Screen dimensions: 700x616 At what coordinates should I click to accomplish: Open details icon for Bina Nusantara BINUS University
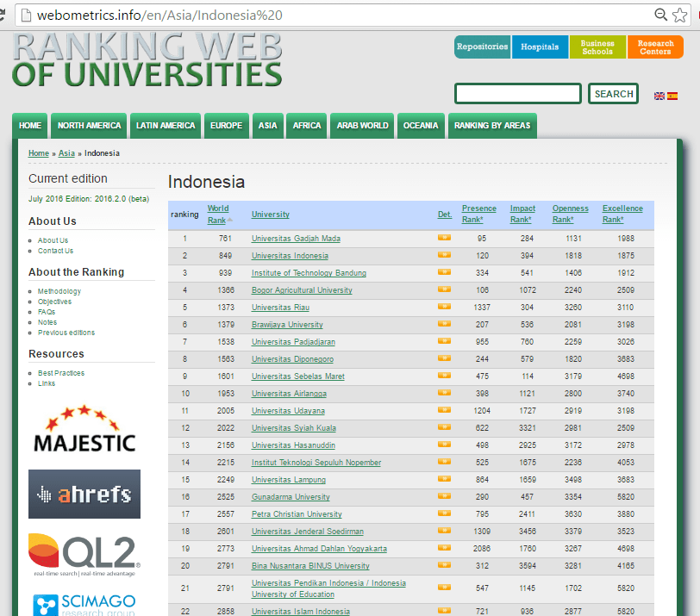pyautogui.click(x=444, y=565)
